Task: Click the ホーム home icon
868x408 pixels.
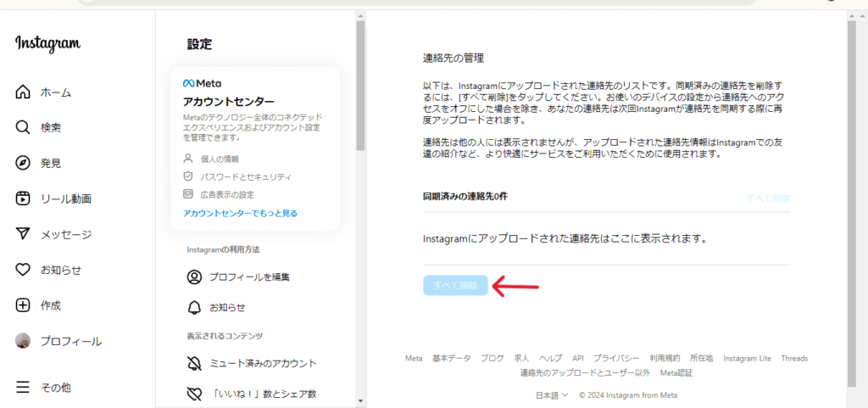Action: pyautogui.click(x=22, y=92)
